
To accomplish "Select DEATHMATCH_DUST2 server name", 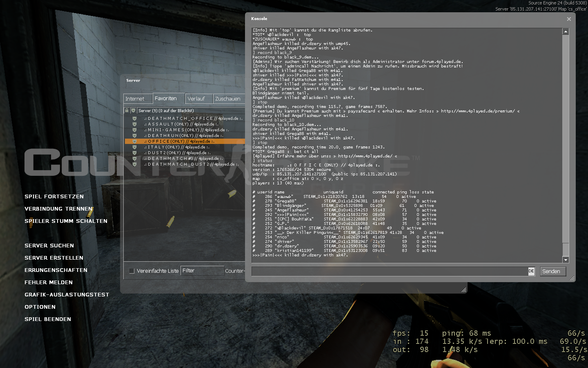I will coord(191,164).
